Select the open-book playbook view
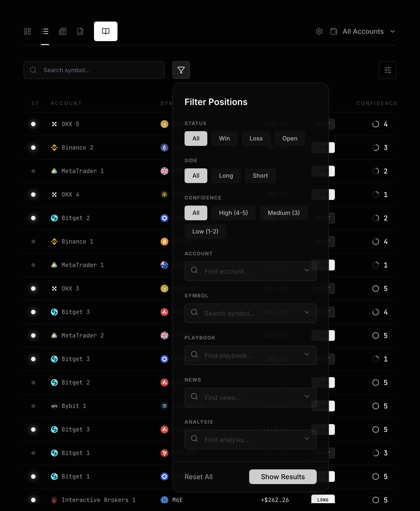 pos(106,31)
